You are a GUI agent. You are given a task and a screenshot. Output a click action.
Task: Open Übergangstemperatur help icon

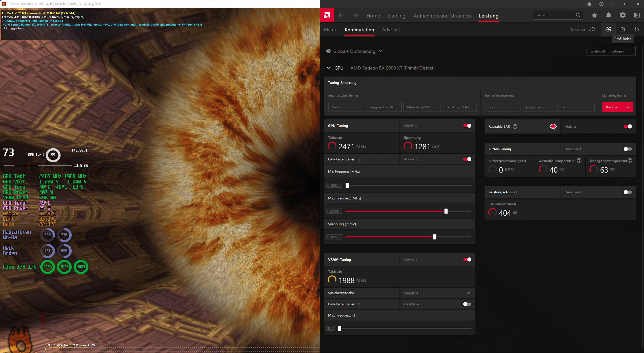click(630, 160)
